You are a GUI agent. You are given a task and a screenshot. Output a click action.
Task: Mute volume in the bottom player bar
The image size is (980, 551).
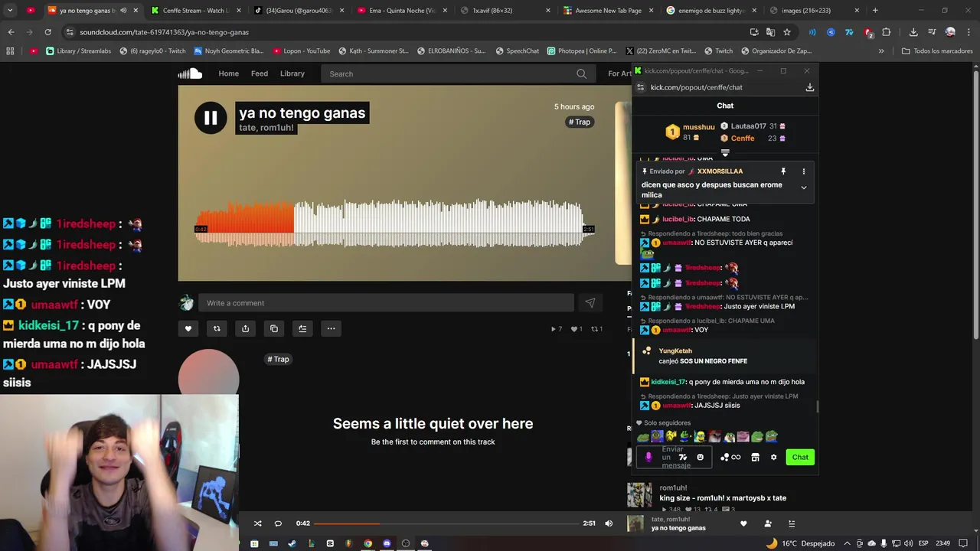click(x=609, y=523)
